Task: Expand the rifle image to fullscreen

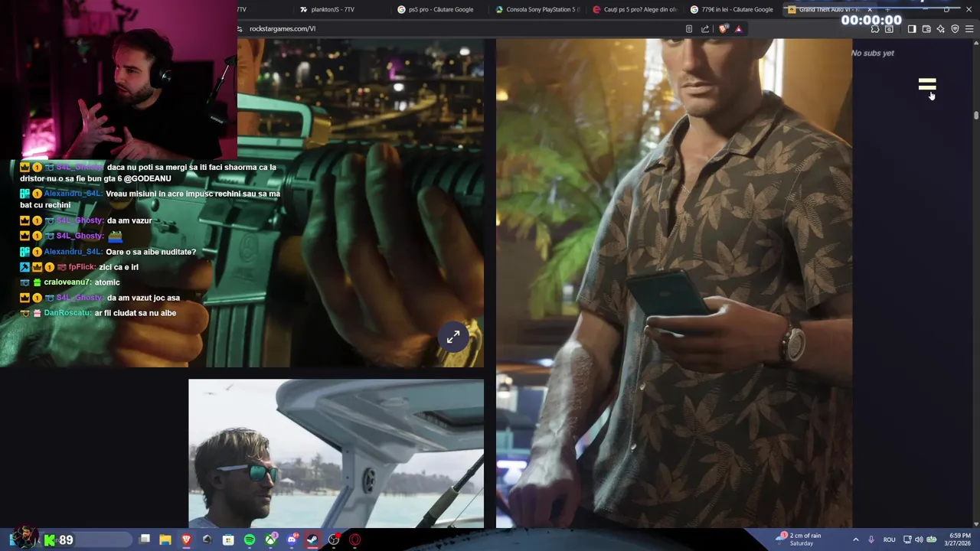Action: click(453, 336)
